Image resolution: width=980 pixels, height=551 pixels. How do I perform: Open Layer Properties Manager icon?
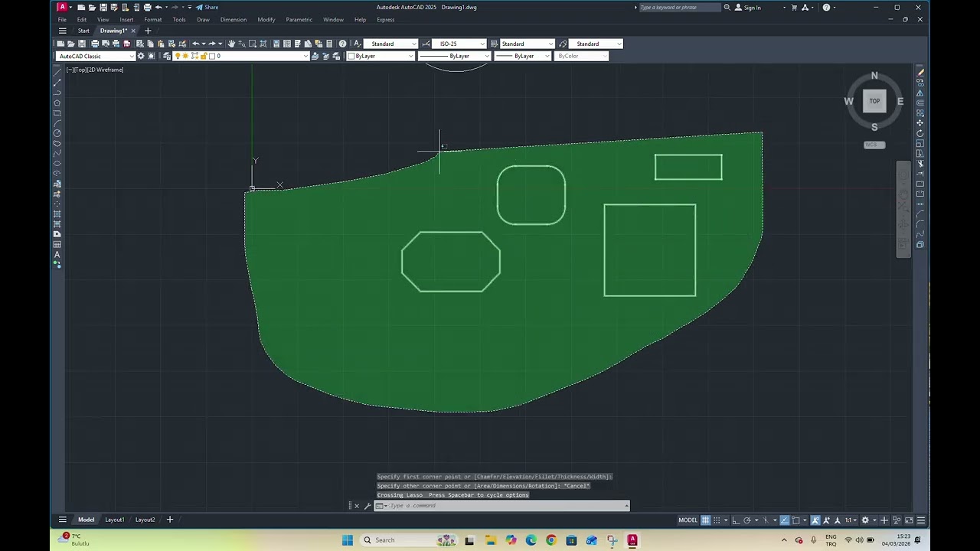166,56
